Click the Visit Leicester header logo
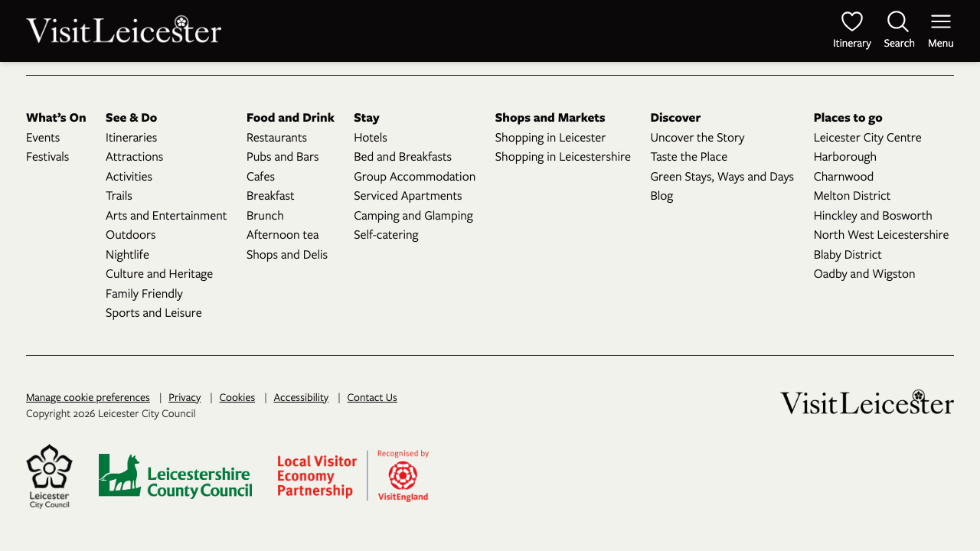Screen dimensions: 980x551 (x=124, y=31)
